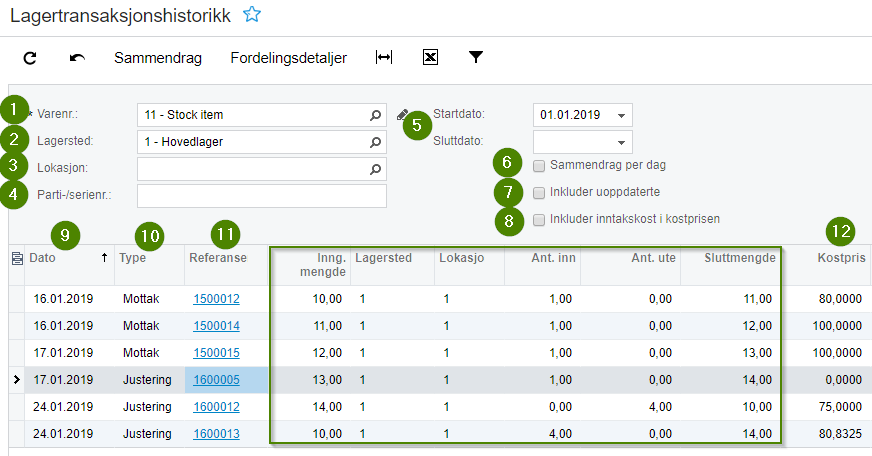The height and width of the screenshot is (456, 872).
Task: Open reference link 1500015
Action: (x=216, y=353)
